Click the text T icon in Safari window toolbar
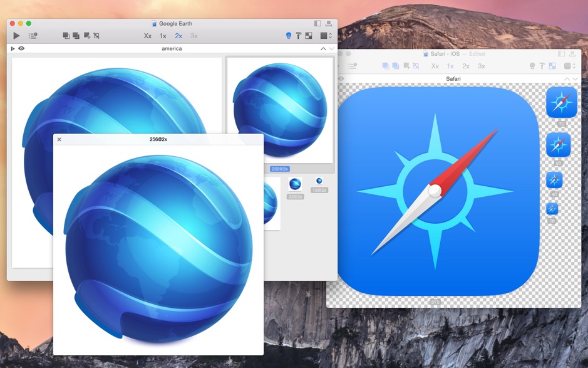588x368 pixels. 542,66
